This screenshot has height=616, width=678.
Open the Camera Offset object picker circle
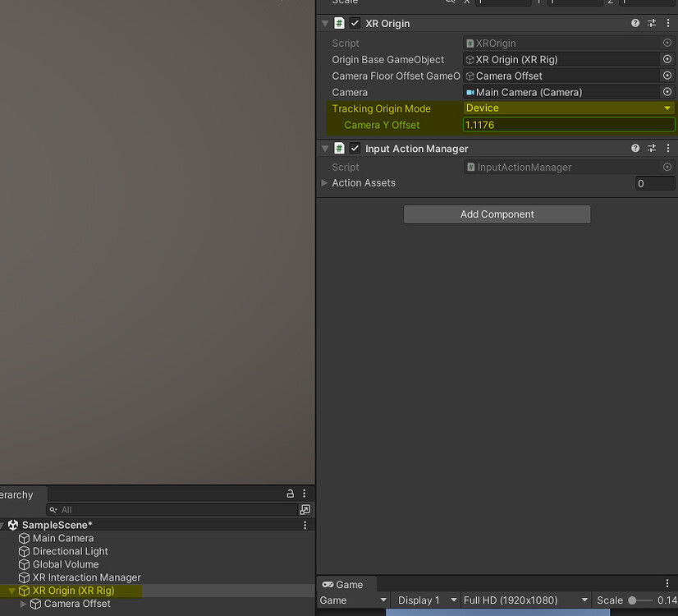click(x=667, y=76)
